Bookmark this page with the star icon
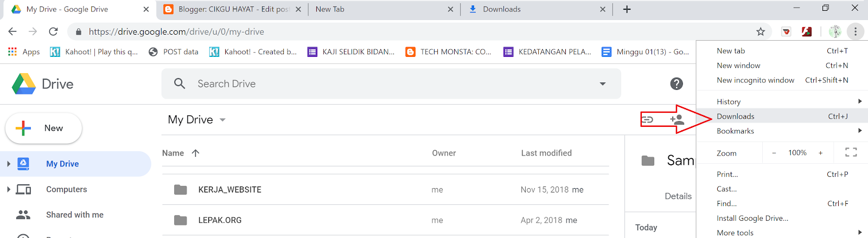 point(761,31)
